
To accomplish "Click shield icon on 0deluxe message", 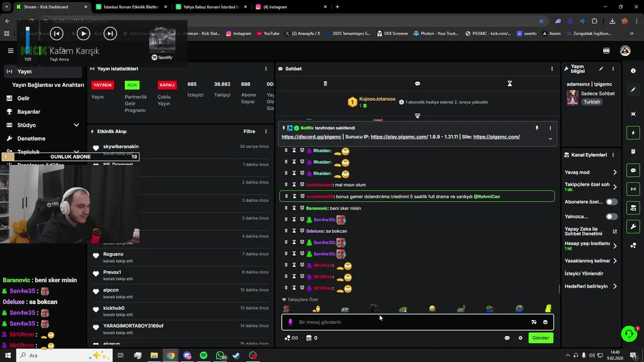I will pyautogui.click(x=302, y=231).
